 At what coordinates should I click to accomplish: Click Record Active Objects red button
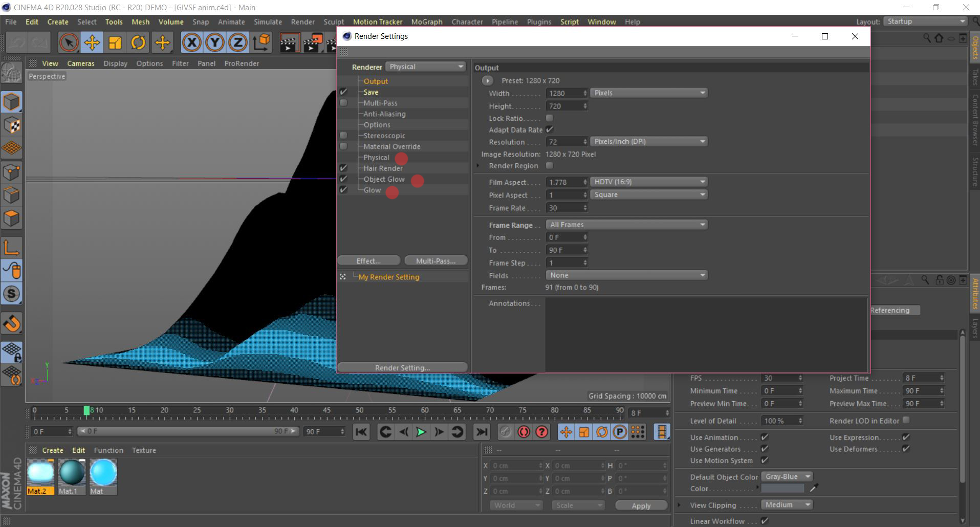[x=506, y=432]
